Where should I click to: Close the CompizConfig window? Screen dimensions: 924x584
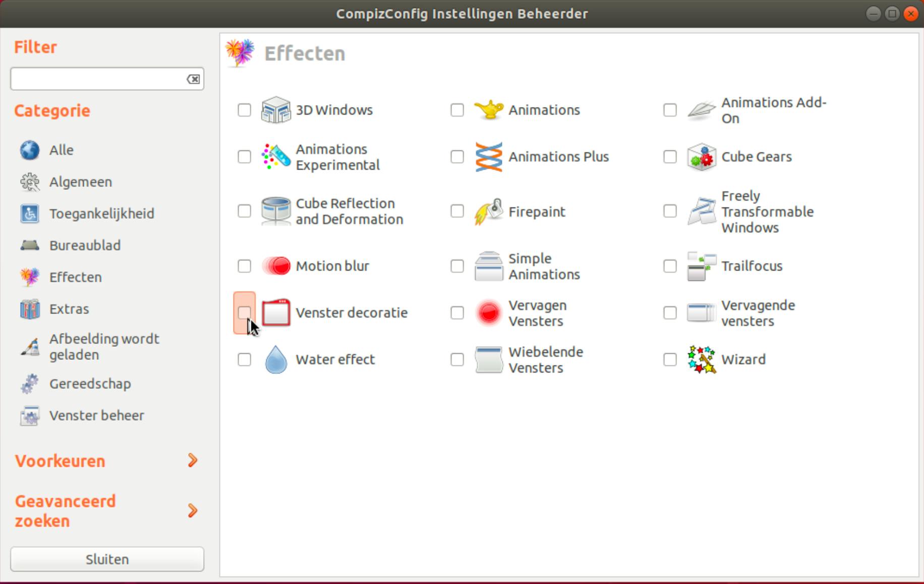tap(911, 14)
